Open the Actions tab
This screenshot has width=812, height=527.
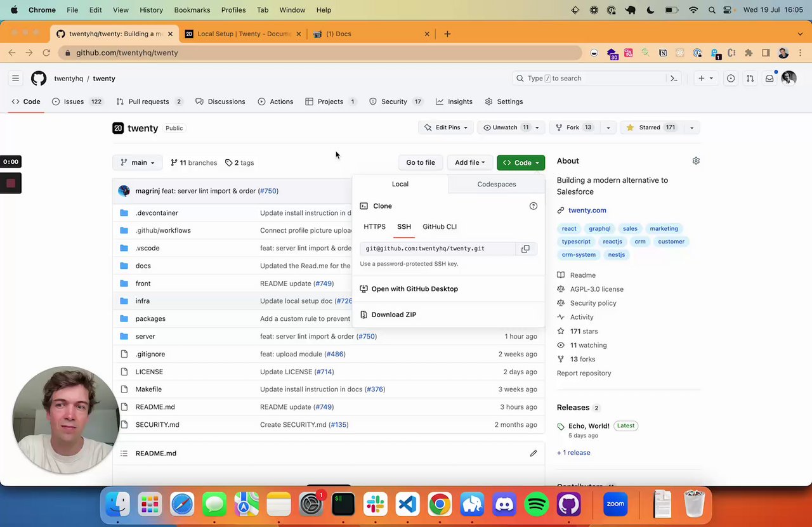coord(275,101)
